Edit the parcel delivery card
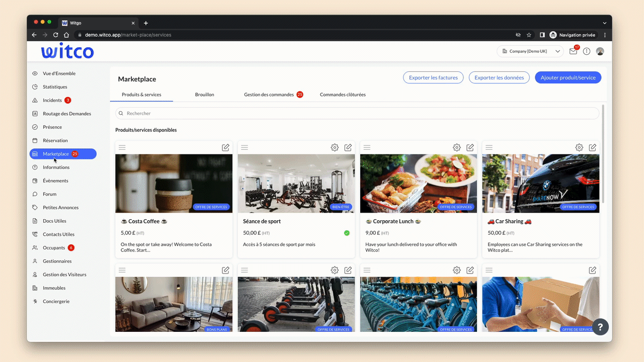The image size is (644, 362). pos(593,270)
